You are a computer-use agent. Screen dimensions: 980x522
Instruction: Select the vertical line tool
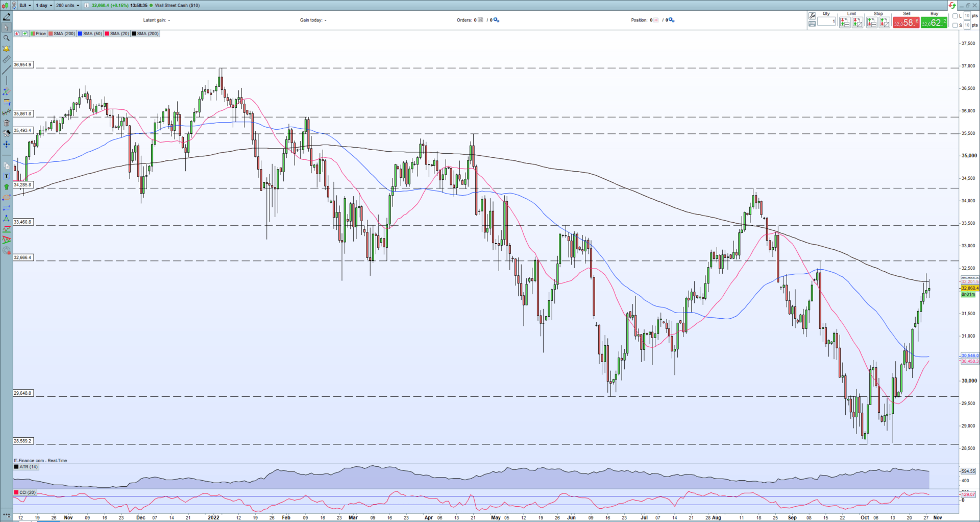pos(7,81)
